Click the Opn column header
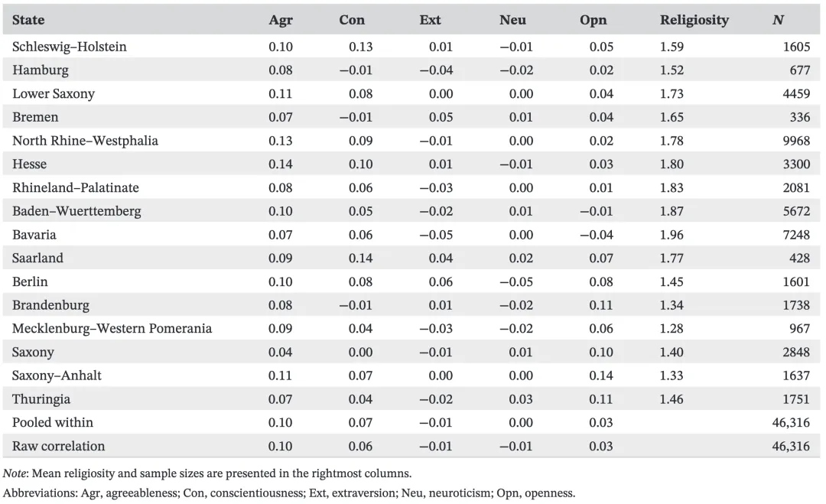The image size is (826, 504). tap(593, 20)
